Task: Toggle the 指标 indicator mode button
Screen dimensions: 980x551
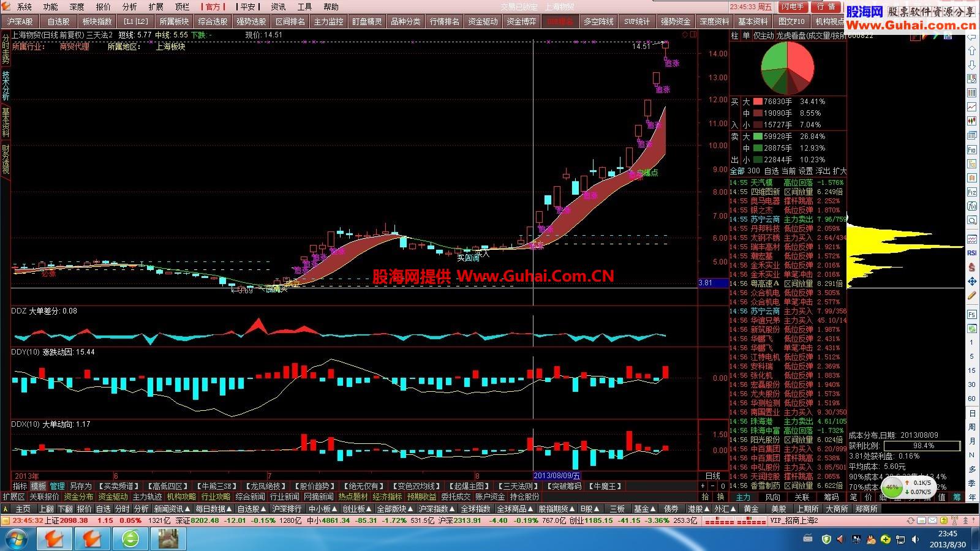Action: pos(20,486)
